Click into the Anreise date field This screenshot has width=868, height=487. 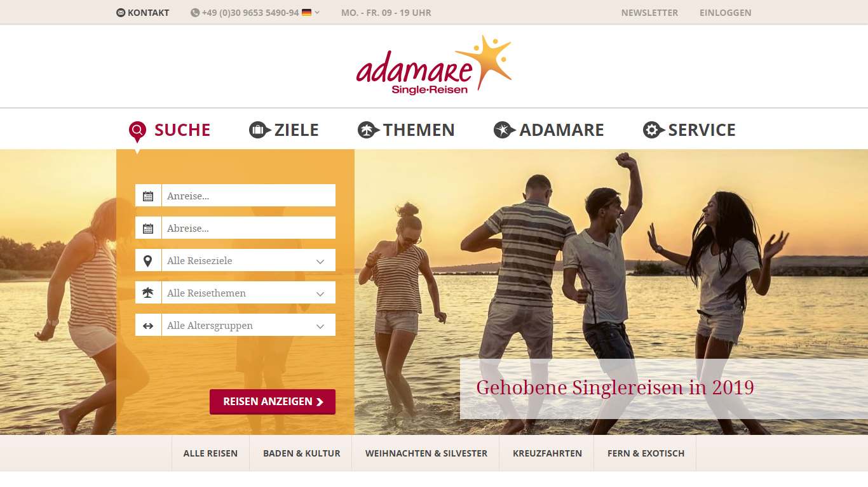(248, 196)
